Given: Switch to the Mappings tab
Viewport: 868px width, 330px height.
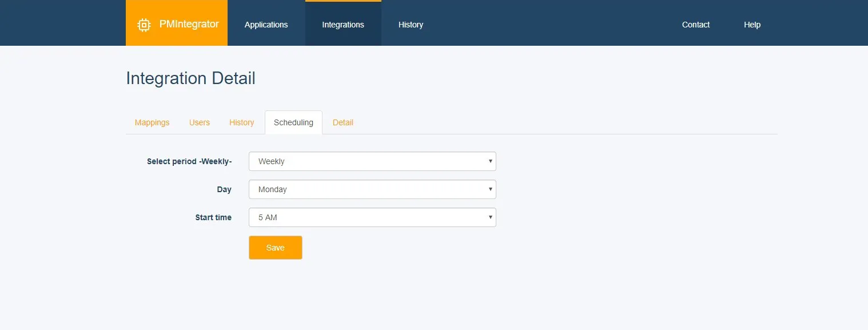Looking at the screenshot, I should (152, 122).
